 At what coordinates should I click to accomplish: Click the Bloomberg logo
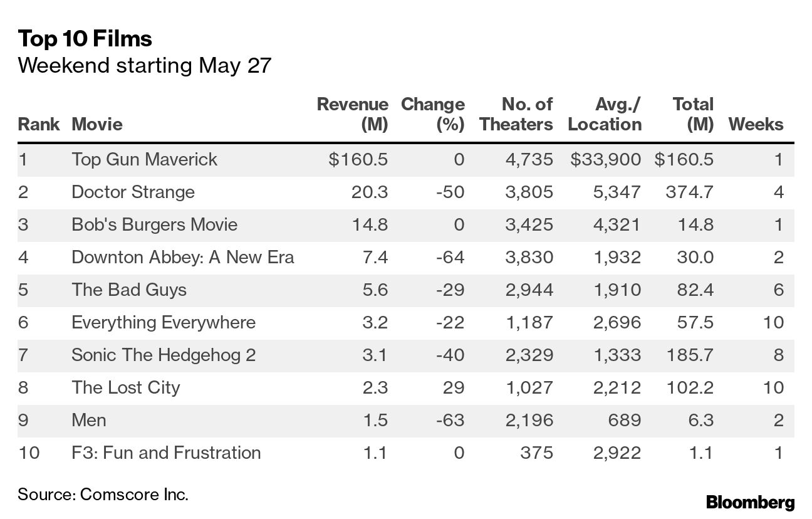pos(749,502)
